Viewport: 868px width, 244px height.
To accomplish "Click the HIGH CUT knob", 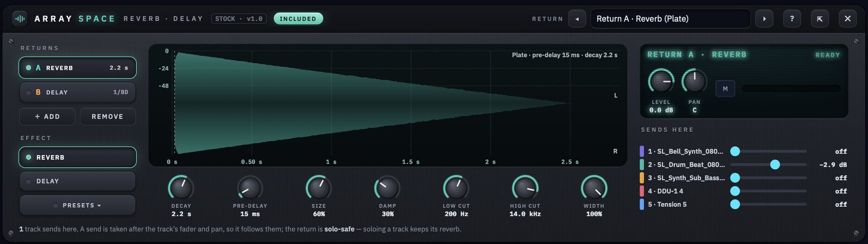I will pos(525,188).
